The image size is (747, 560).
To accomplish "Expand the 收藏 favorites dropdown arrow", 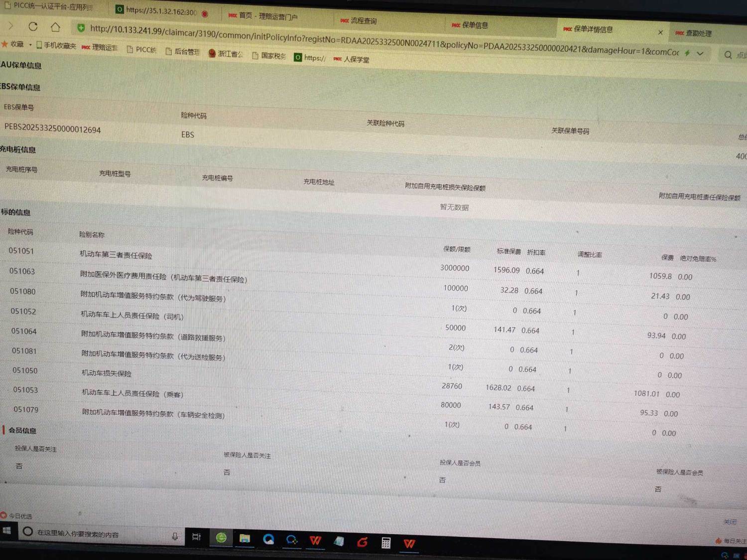I will (x=30, y=45).
